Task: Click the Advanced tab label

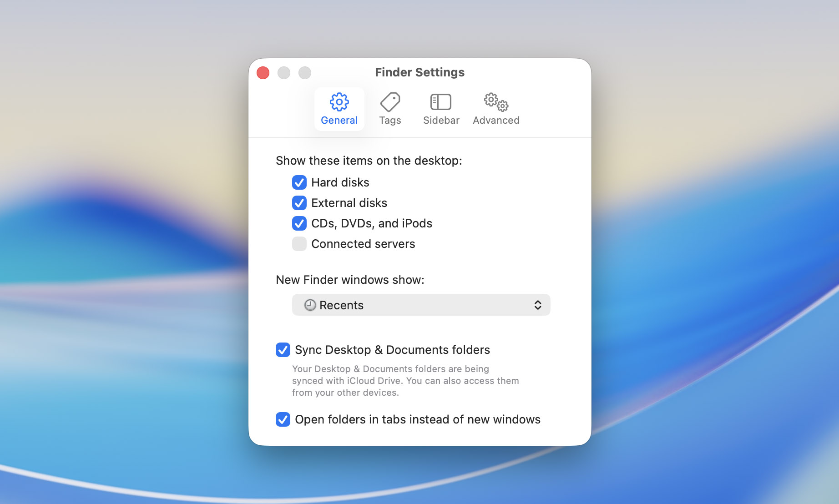Action: pyautogui.click(x=496, y=120)
